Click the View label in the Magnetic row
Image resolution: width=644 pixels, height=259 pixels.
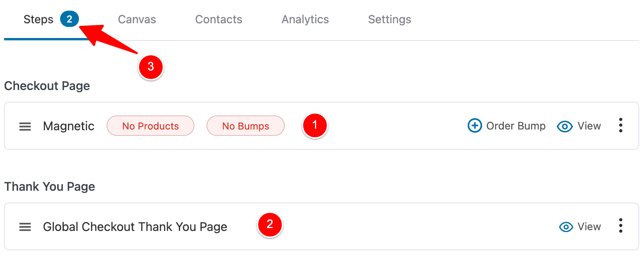(x=589, y=126)
